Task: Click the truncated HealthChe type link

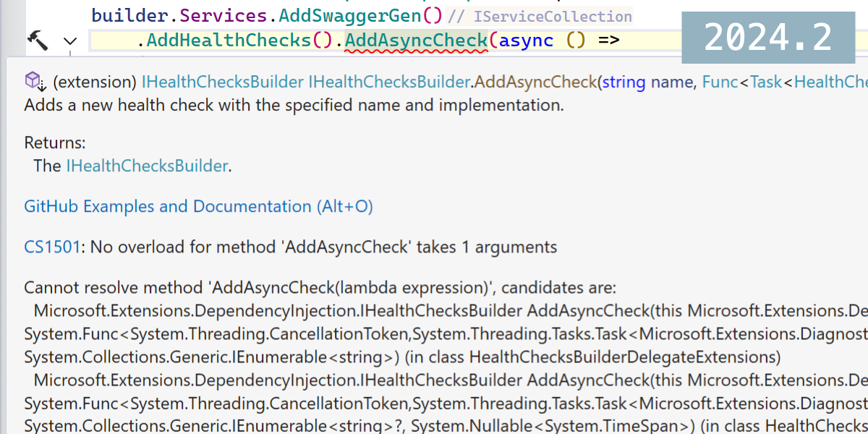Action: (830, 82)
